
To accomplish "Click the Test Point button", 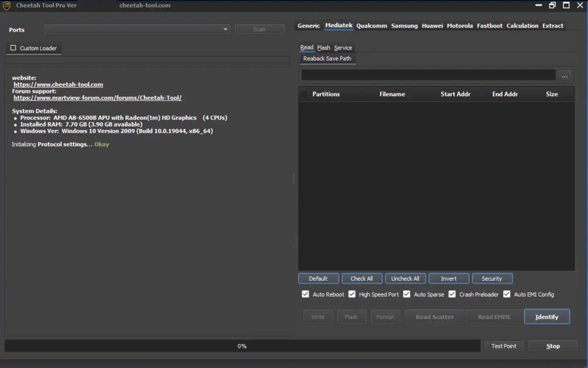I will pos(504,346).
